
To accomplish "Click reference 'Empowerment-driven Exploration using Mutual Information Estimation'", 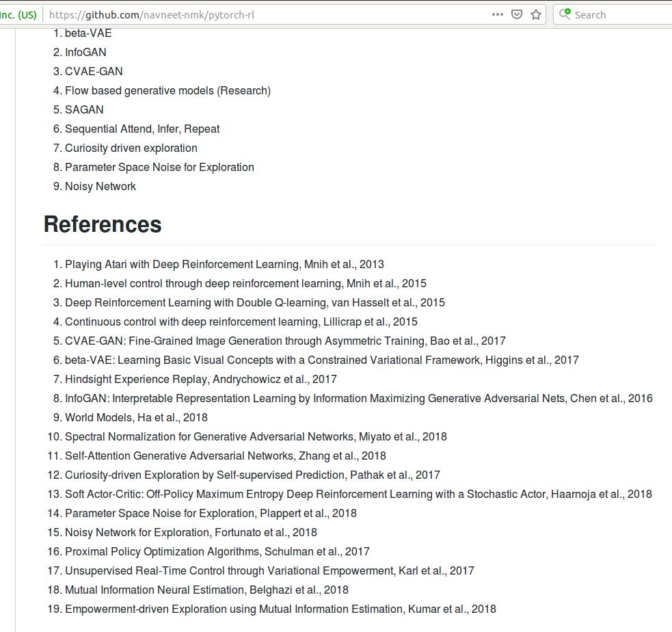I will click(280, 609).
